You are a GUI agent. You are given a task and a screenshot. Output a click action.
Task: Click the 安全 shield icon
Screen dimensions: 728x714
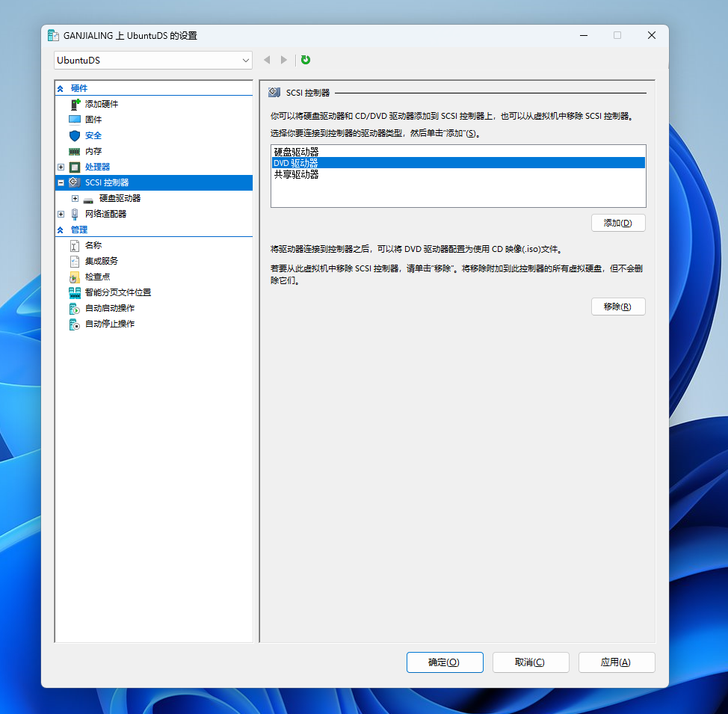(x=75, y=135)
